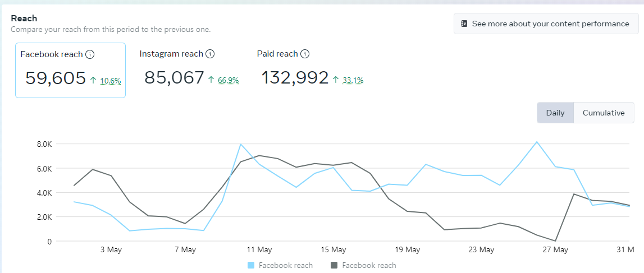
Task: Click the green up arrow beside 59,605
Action: point(93,80)
